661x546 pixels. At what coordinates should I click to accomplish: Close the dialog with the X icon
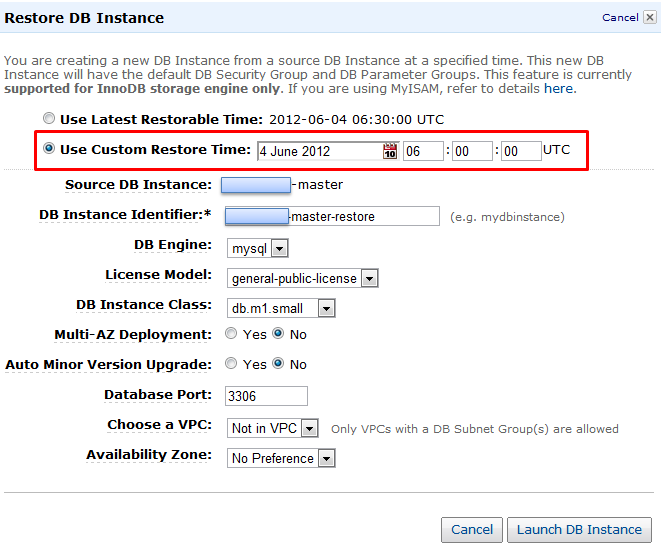pos(650,17)
